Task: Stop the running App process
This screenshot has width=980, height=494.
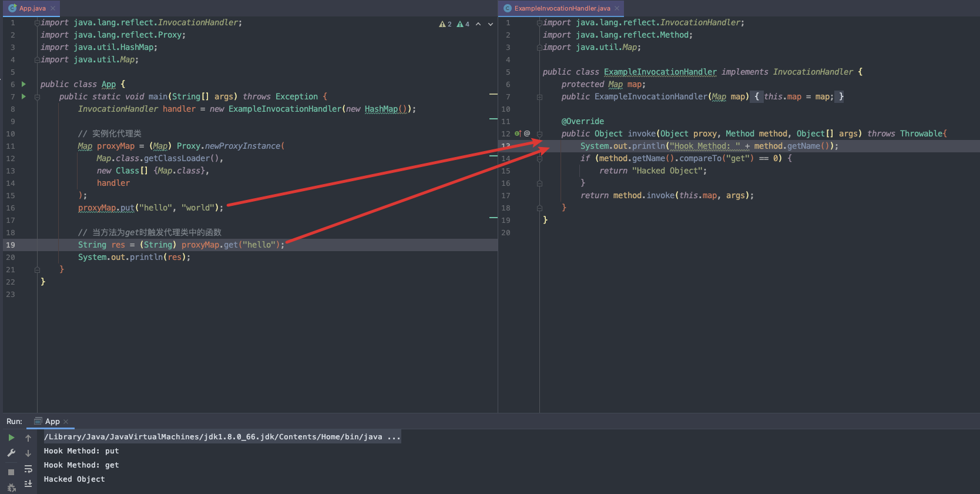Action: (x=11, y=472)
